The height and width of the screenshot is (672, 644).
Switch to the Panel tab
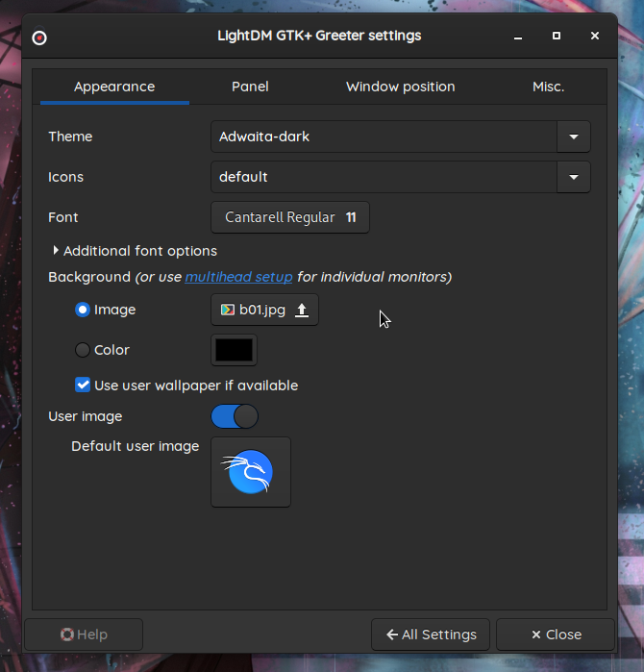(250, 87)
